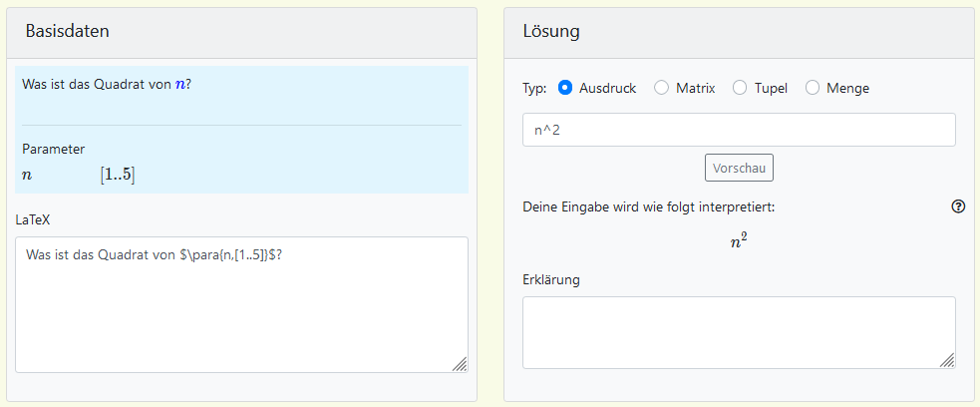980x407 pixels.
Task: Click the LaTeX textarea resize handle
Action: (x=460, y=365)
